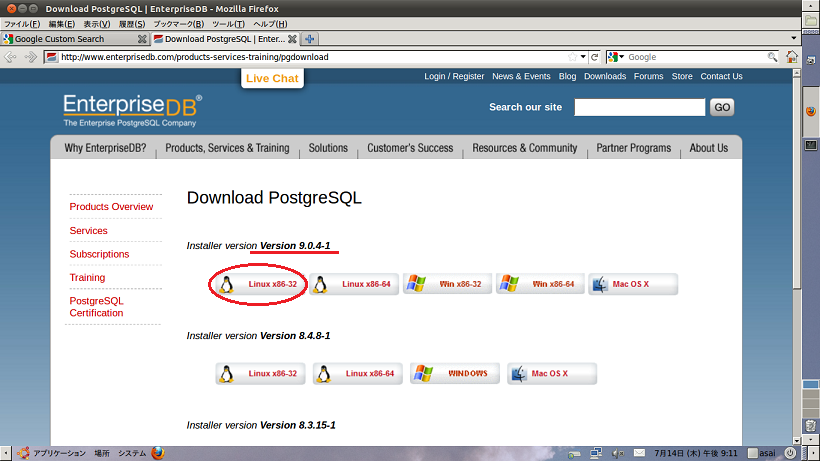The height and width of the screenshot is (461, 820).
Task: Click the Search our site input field
Action: coord(640,107)
